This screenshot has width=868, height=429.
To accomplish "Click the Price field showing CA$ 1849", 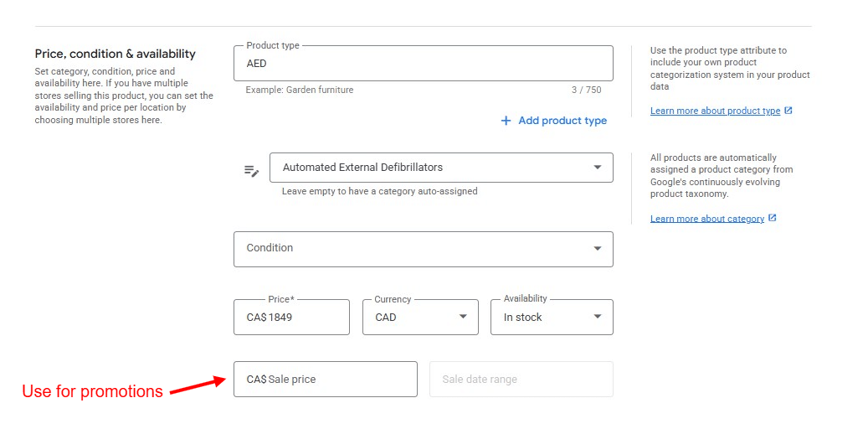I will tap(291, 317).
